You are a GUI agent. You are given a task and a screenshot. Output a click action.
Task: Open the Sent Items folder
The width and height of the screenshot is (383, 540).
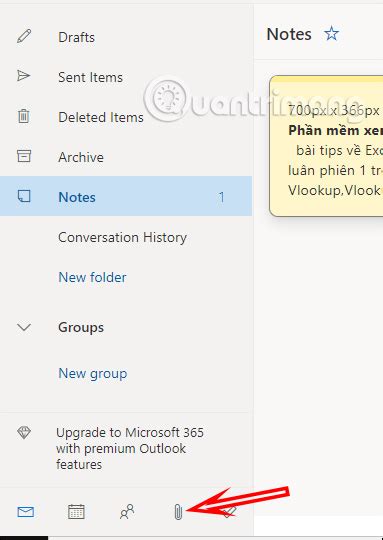(x=126, y=77)
